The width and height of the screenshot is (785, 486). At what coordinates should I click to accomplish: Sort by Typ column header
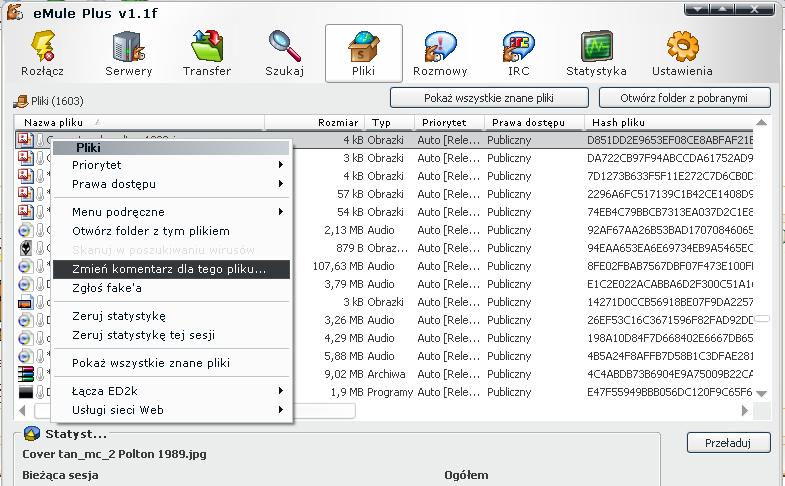click(x=389, y=122)
